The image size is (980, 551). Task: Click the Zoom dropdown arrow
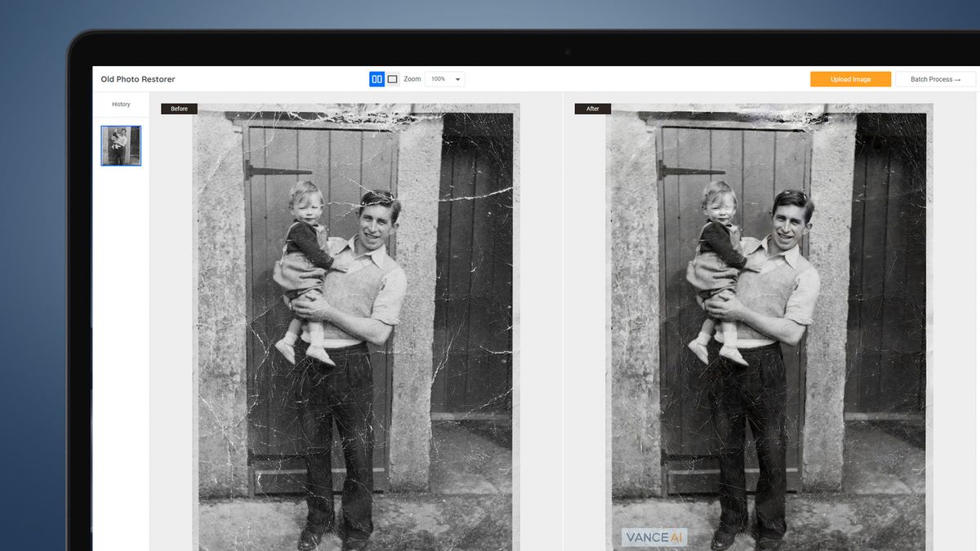pos(457,78)
